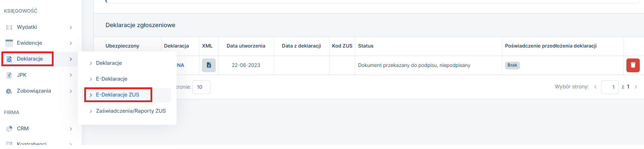Download the XML file icon
Viewport: 644px width, 149px height.
(209, 65)
